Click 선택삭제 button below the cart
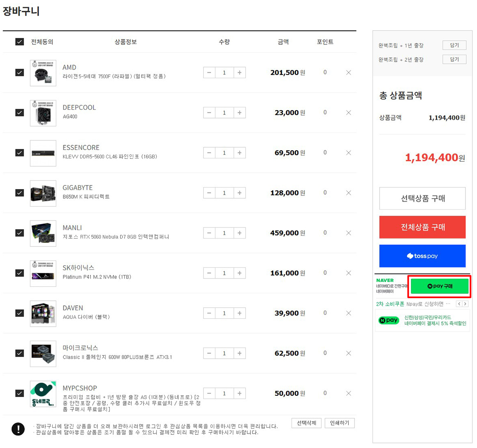The width and height of the screenshot is (477, 448). 306,423
